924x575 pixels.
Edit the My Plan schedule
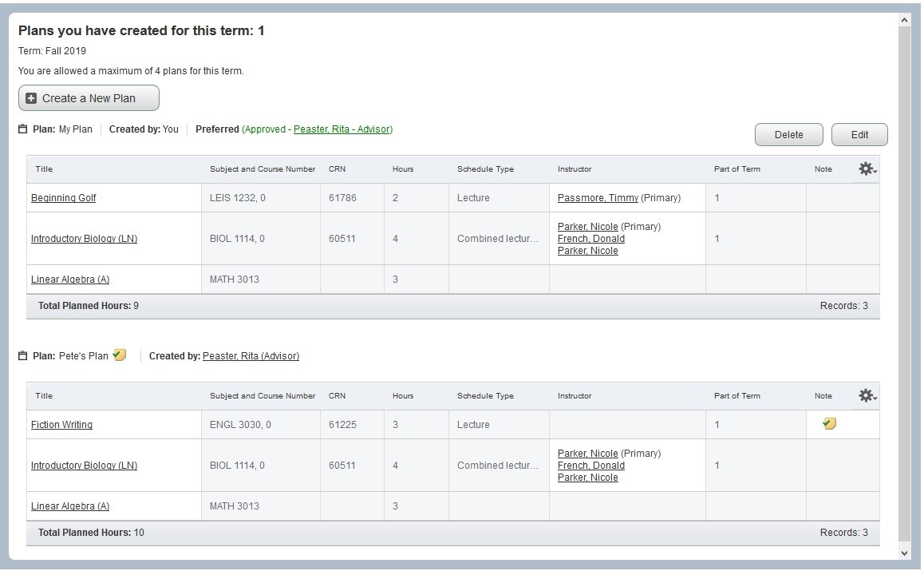859,134
